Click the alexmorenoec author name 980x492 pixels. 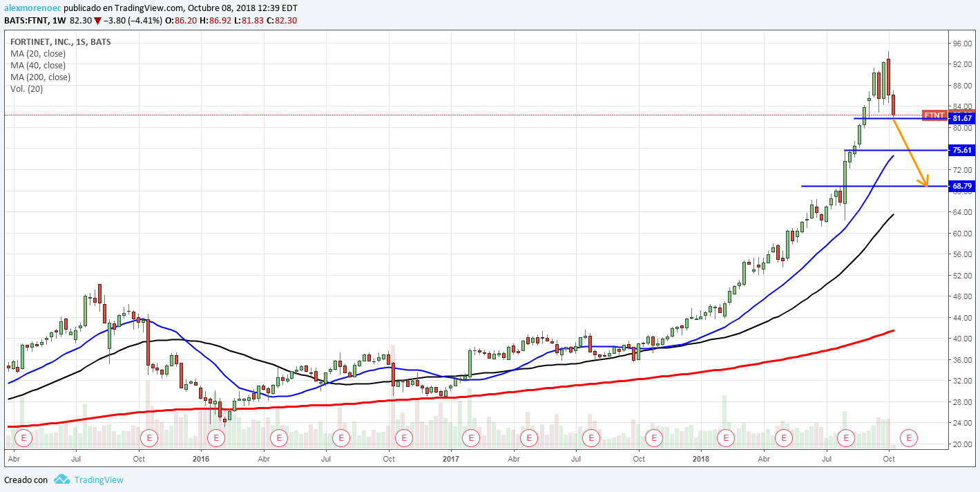coord(32,8)
